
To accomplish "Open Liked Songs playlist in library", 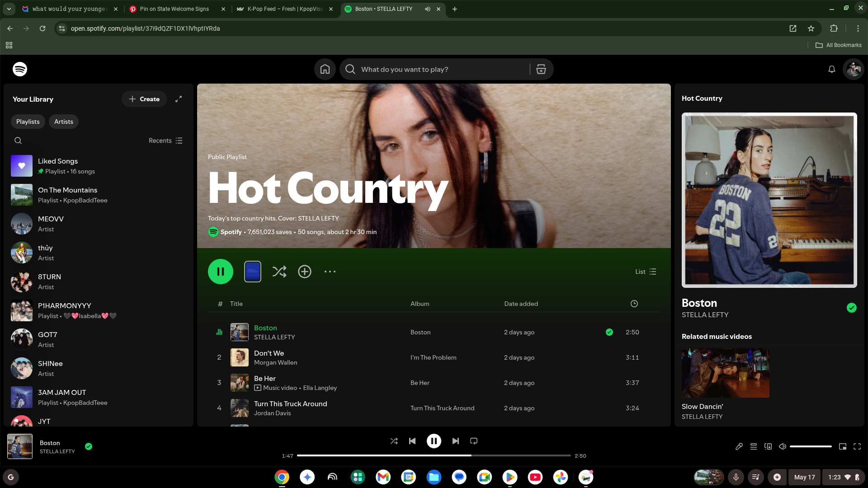I will [x=99, y=166].
